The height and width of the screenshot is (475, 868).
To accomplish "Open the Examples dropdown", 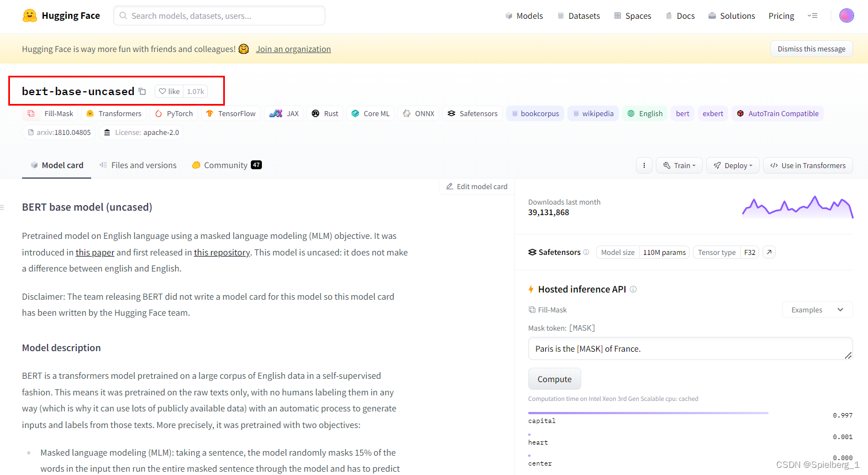I will pos(817,310).
